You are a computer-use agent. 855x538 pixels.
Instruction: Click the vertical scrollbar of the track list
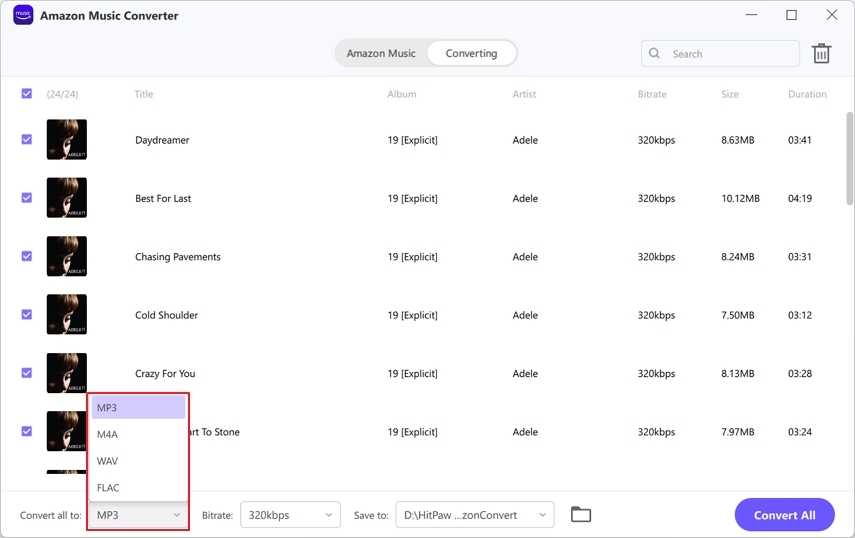[x=849, y=158]
